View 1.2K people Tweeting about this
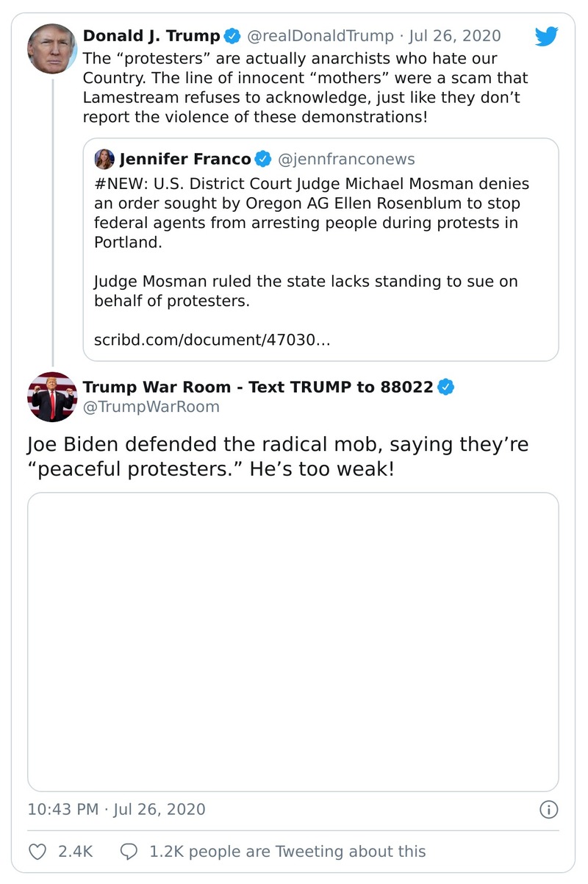Viewport: 588px width, 884px height. [287, 852]
